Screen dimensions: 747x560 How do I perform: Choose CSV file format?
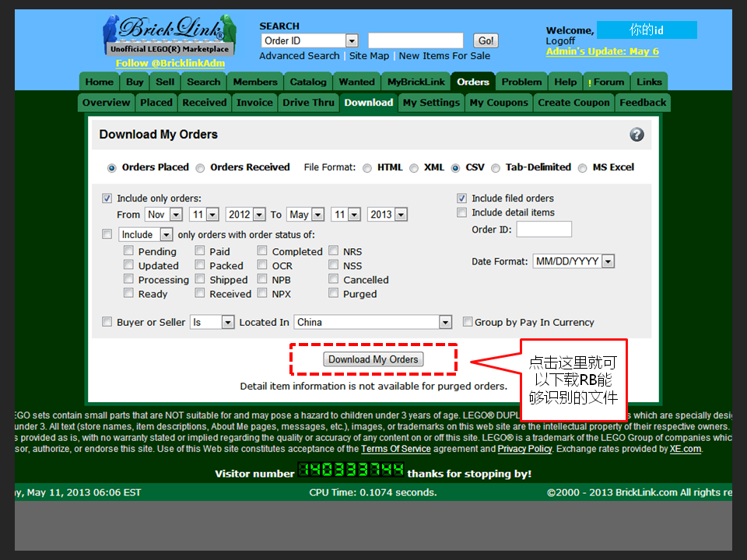(x=455, y=168)
